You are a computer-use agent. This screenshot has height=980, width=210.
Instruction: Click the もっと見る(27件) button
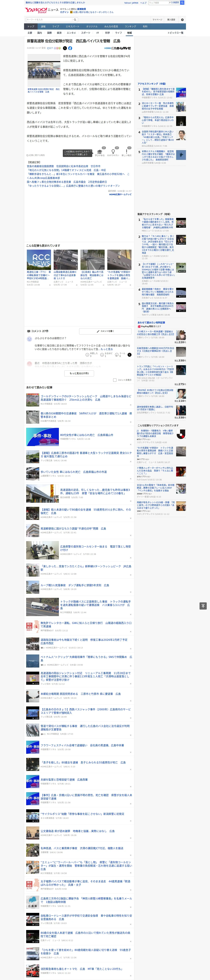pos(79,373)
